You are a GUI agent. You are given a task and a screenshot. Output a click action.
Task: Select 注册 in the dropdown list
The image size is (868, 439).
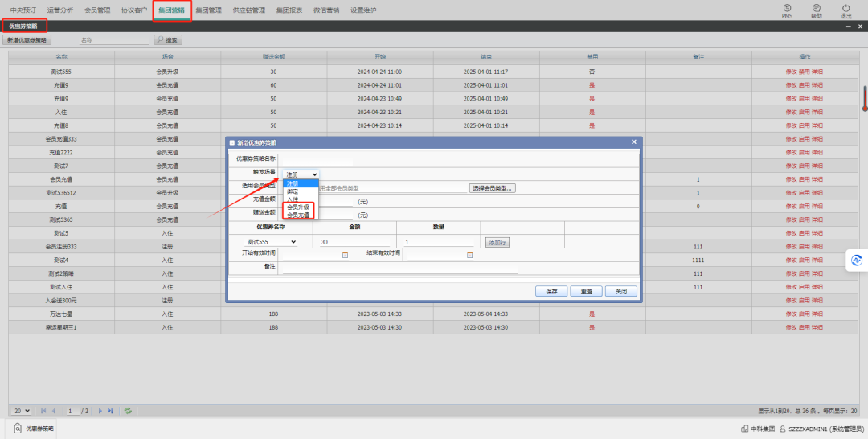coord(301,183)
